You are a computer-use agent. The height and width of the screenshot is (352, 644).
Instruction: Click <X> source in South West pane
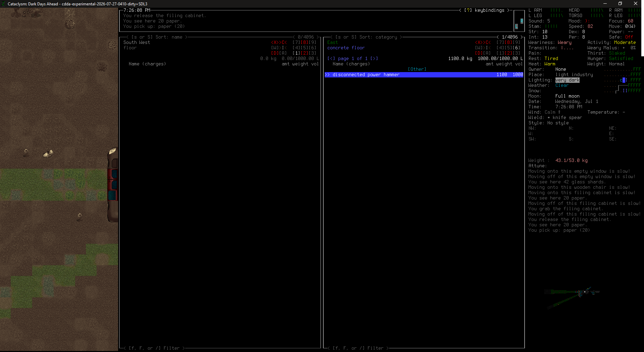click(275, 43)
